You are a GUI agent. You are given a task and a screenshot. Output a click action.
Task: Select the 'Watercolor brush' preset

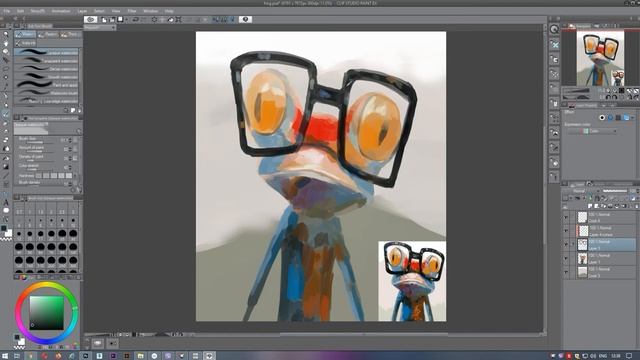coord(46,93)
